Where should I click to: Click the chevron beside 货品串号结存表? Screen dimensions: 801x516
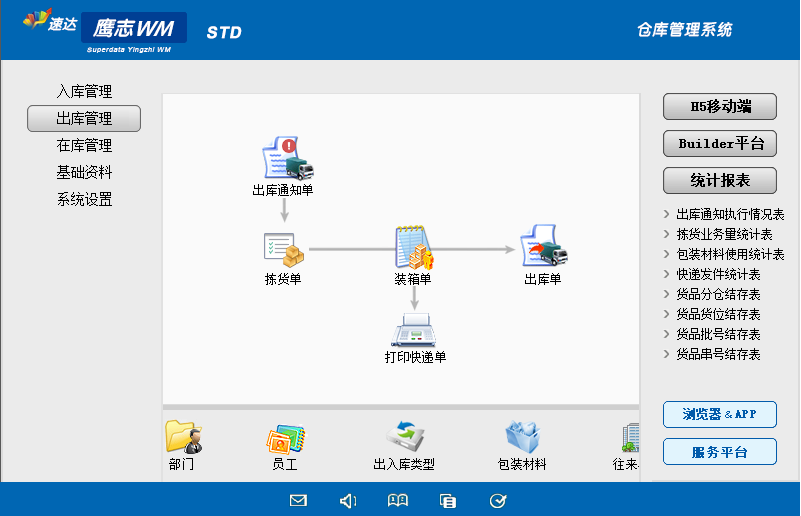tap(666, 354)
